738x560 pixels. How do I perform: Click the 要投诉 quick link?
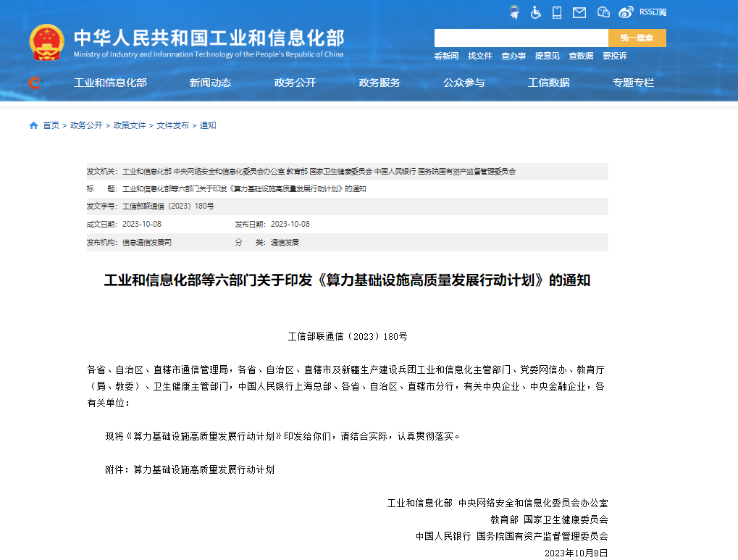pos(614,56)
